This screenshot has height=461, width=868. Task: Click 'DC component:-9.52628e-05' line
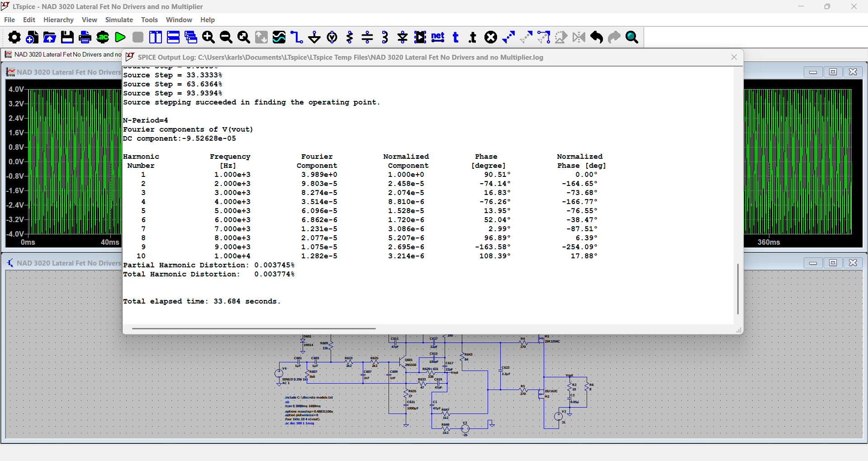[x=180, y=138]
